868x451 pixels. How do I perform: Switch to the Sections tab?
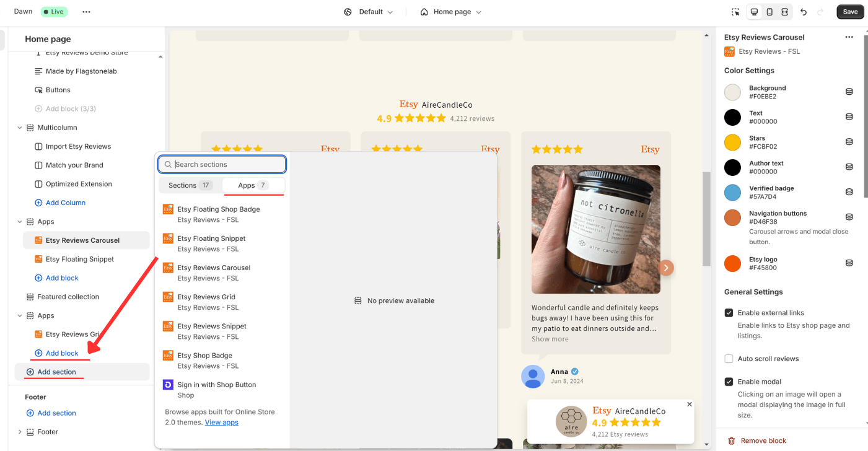(x=190, y=185)
